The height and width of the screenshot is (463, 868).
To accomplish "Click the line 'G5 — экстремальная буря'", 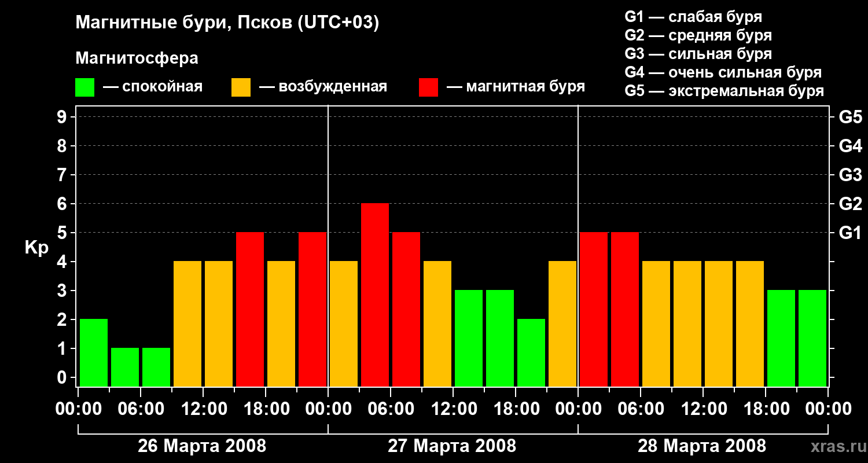I will tap(724, 91).
